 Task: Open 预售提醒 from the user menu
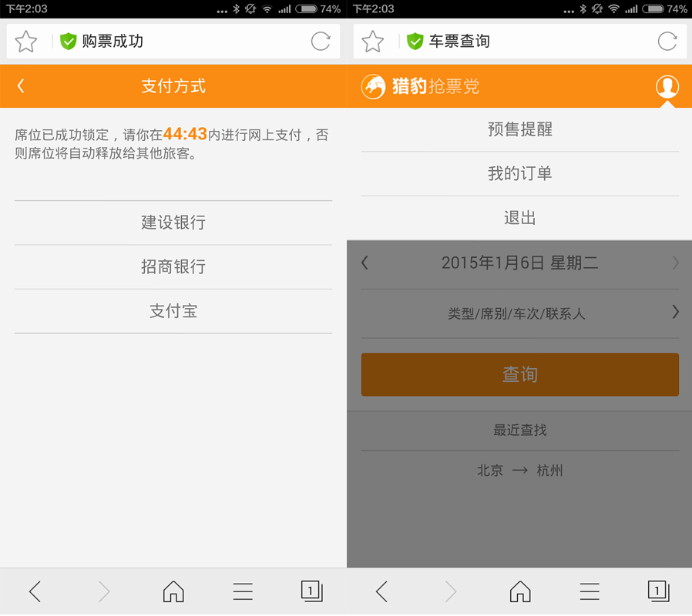point(520,129)
